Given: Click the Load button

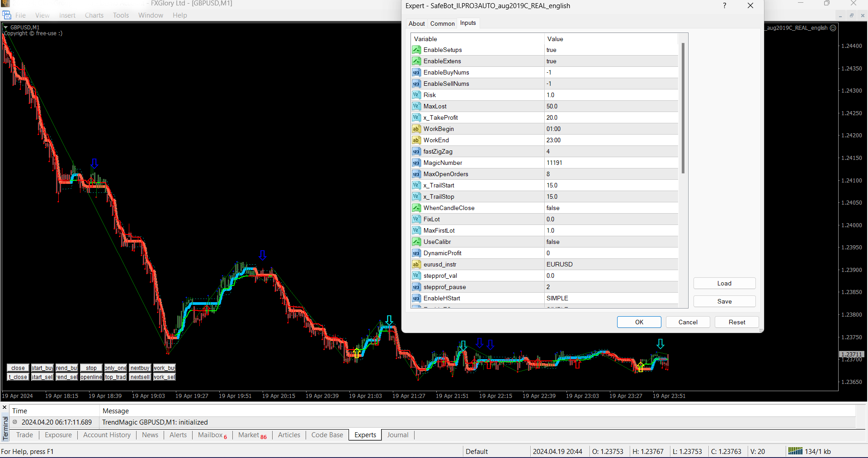Looking at the screenshot, I should (724, 283).
